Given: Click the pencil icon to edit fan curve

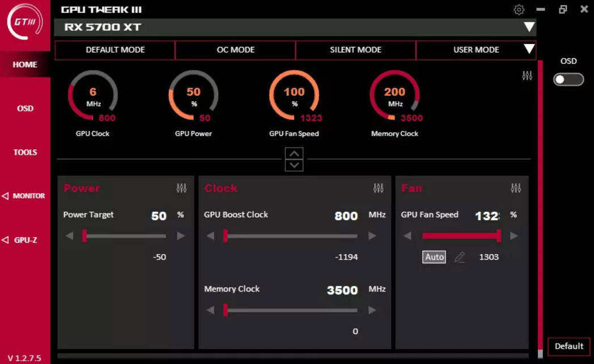Looking at the screenshot, I should (x=460, y=257).
